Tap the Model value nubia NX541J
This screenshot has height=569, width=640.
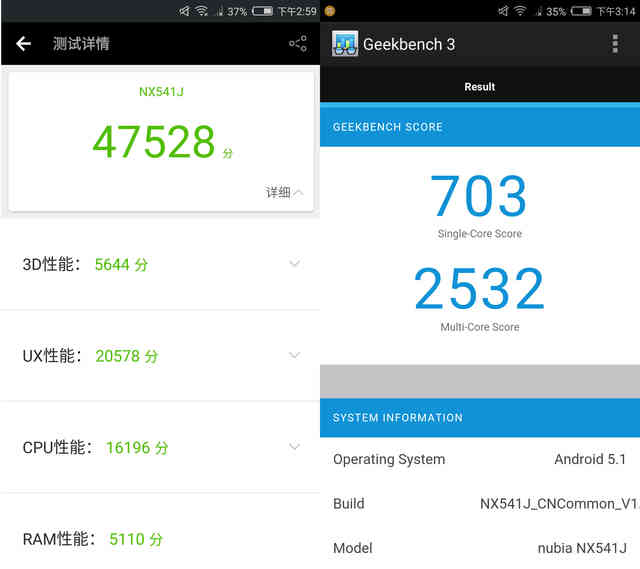click(582, 548)
